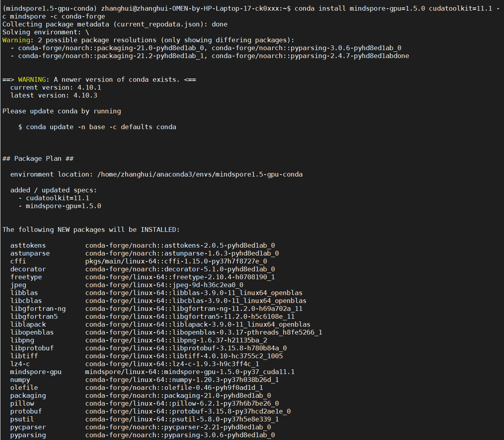Click the yellow "Warning" possible resolutions text
The height and width of the screenshot is (440, 504).
pyautogui.click(x=16, y=40)
